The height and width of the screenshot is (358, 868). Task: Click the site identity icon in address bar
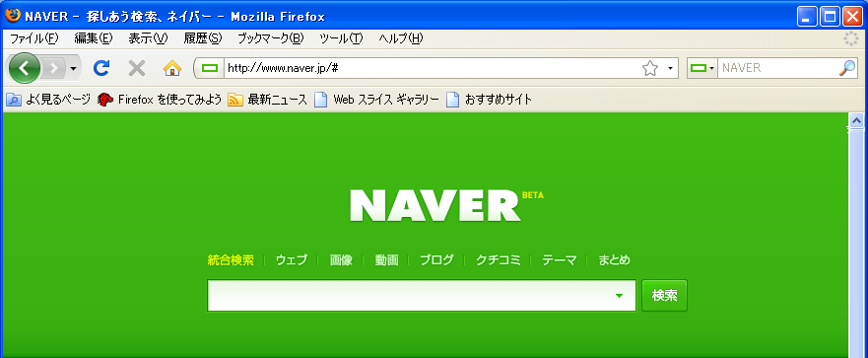210,68
